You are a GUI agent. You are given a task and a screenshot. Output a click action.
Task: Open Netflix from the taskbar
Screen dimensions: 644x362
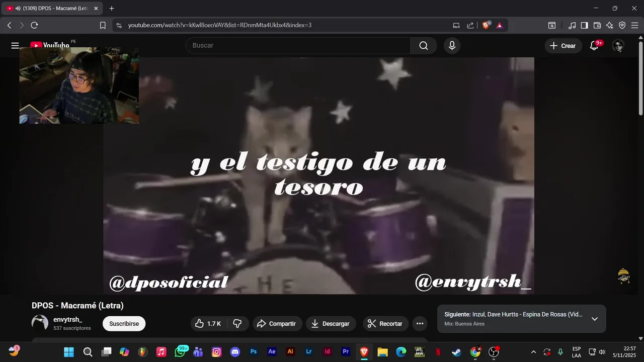pos(438,352)
